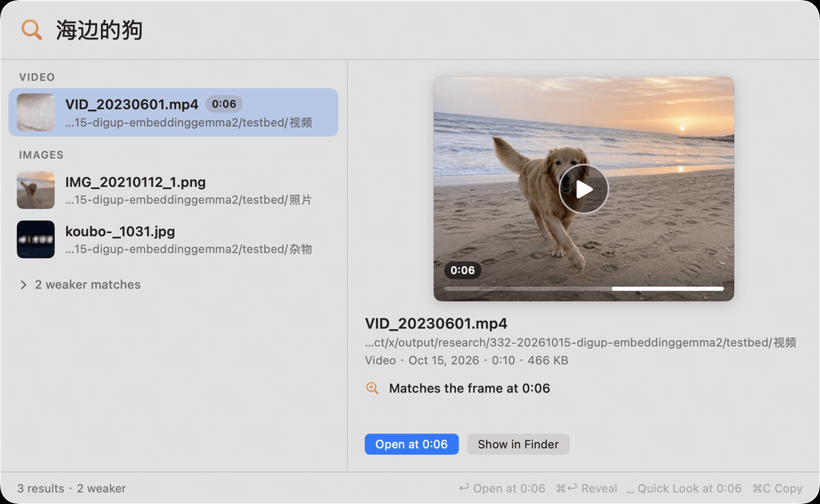
Task: Click the testbed/杂物 path under koubo-_1031.jpg
Action: [189, 250]
